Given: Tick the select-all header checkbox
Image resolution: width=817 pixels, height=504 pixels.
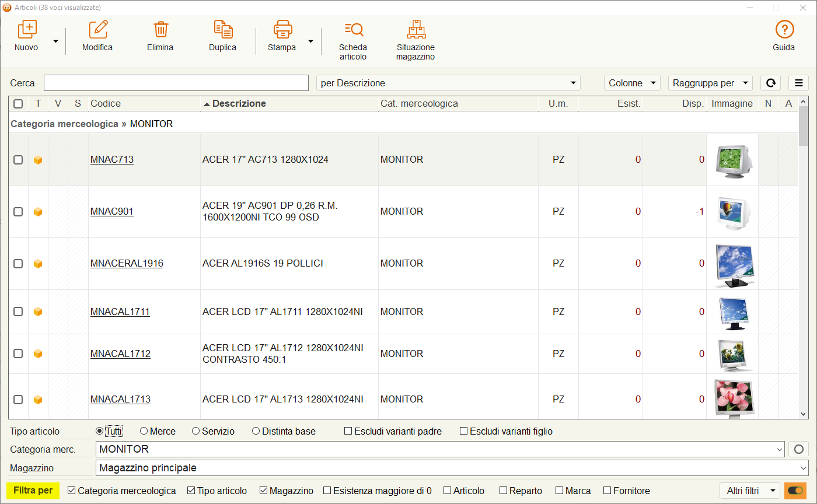Looking at the screenshot, I should click(x=18, y=104).
